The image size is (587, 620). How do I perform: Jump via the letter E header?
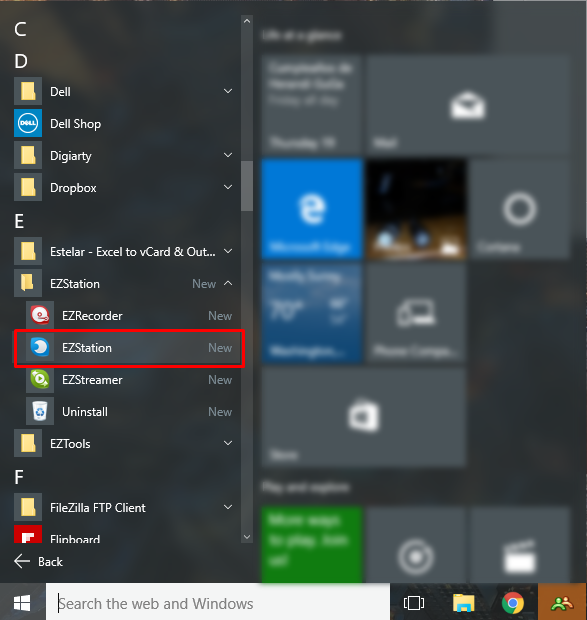(x=19, y=221)
